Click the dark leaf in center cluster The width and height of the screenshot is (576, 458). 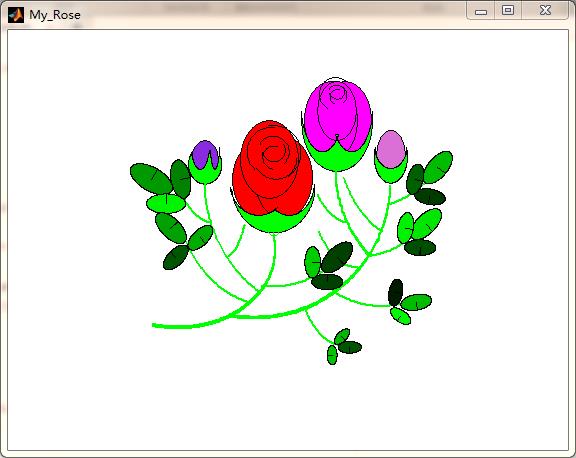337,257
